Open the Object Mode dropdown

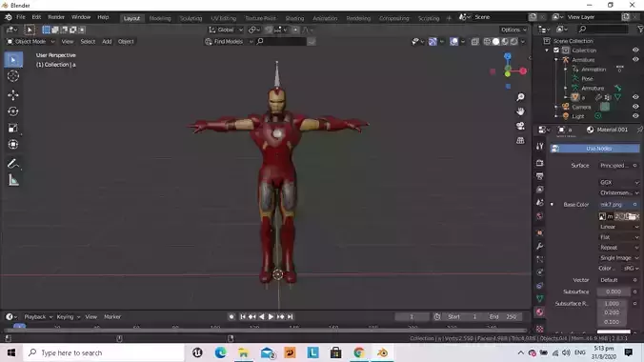click(x=30, y=42)
